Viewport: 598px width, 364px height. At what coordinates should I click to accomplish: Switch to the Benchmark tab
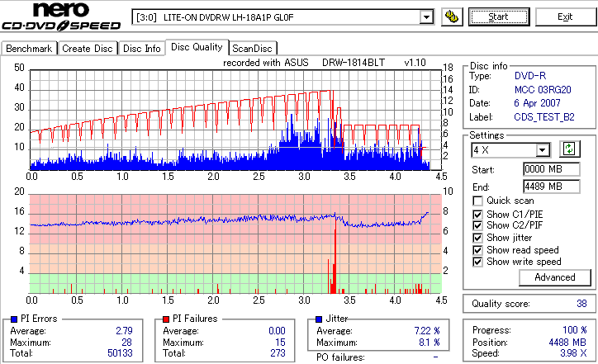(x=29, y=49)
